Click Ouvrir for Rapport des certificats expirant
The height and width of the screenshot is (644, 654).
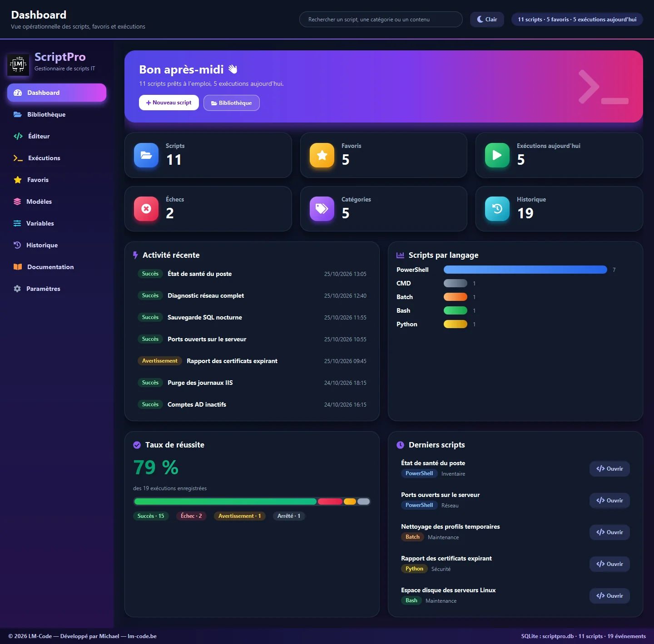click(x=609, y=564)
